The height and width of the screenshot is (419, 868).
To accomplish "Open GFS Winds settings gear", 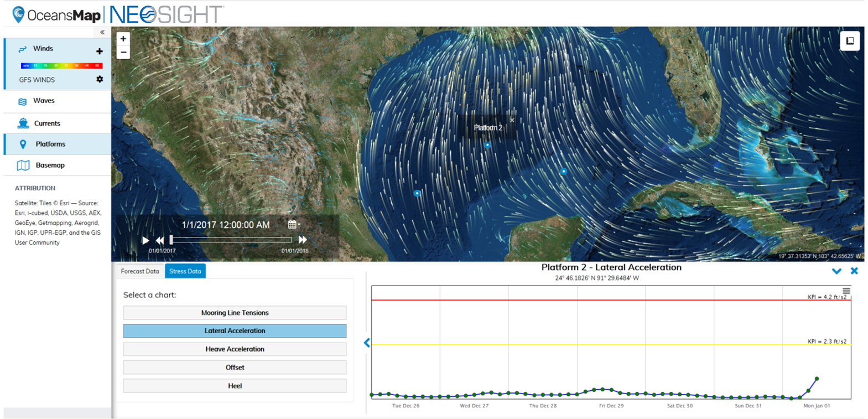I will (x=100, y=79).
